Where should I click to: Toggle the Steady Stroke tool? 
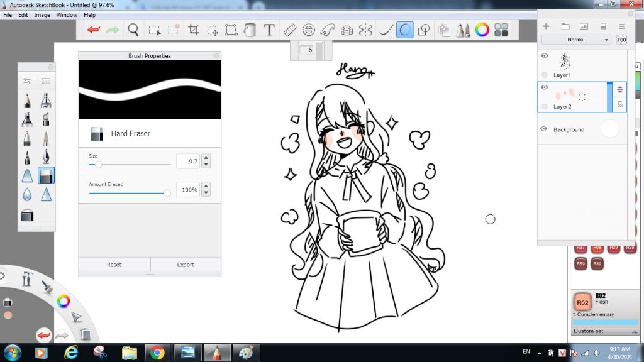(x=386, y=30)
